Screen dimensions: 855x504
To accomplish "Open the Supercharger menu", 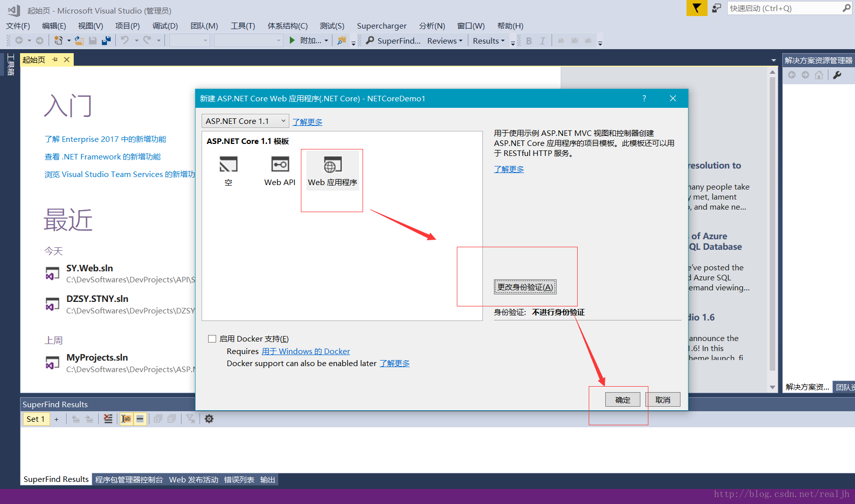I will click(382, 26).
